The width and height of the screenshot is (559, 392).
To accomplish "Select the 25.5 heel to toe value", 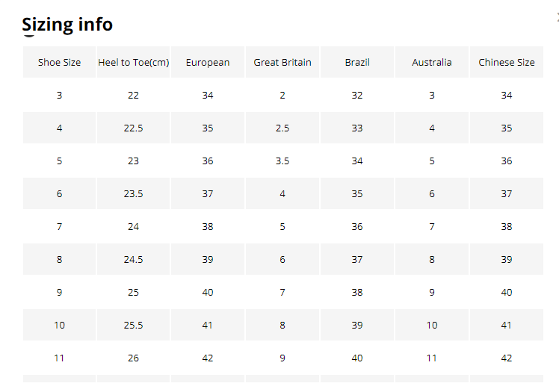I will pos(133,326).
